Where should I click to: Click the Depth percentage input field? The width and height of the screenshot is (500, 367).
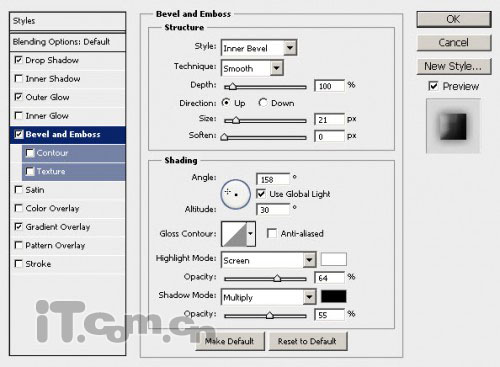(329, 86)
